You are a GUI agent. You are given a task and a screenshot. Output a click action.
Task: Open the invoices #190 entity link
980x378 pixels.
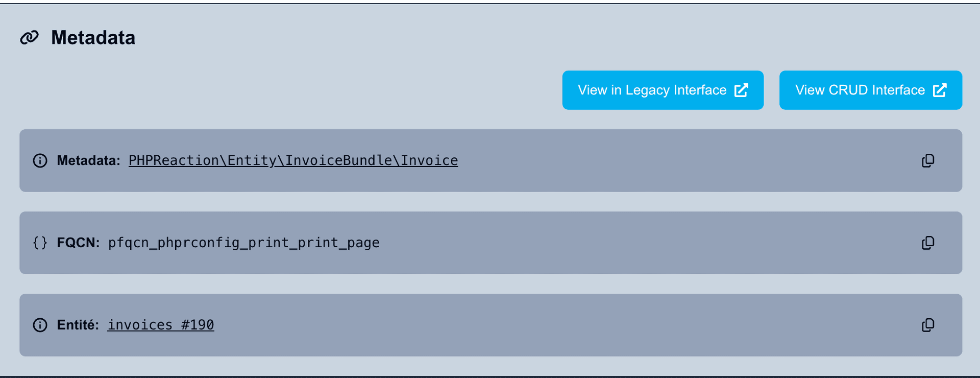160,325
